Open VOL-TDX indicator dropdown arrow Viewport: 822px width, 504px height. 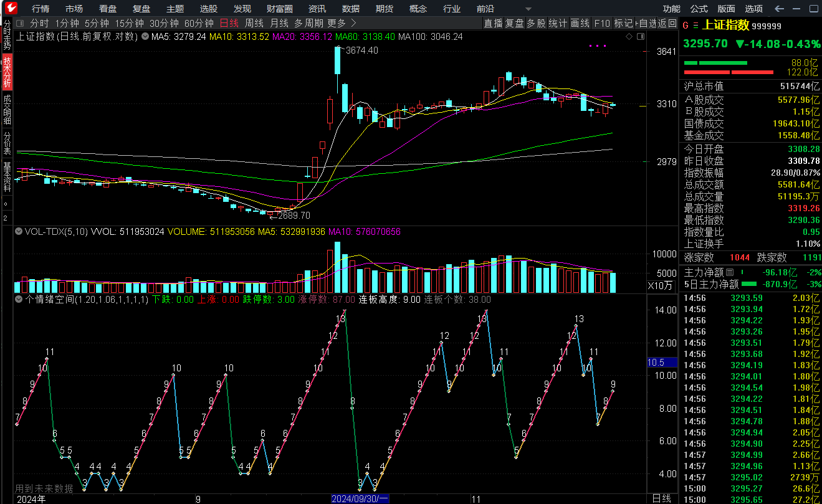pos(19,231)
